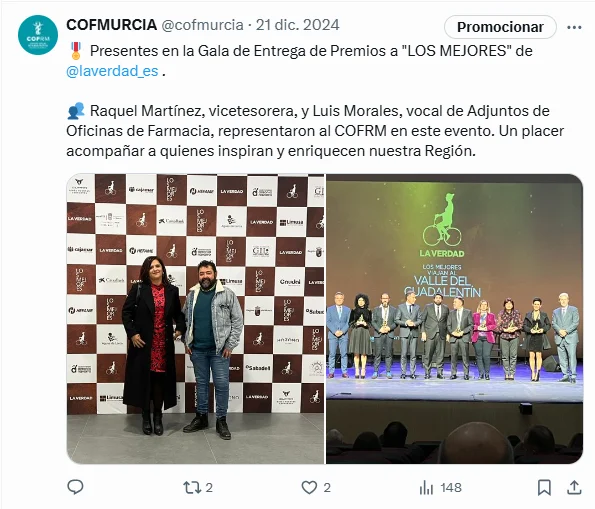Open the @laverdad_es mention link

[112, 71]
